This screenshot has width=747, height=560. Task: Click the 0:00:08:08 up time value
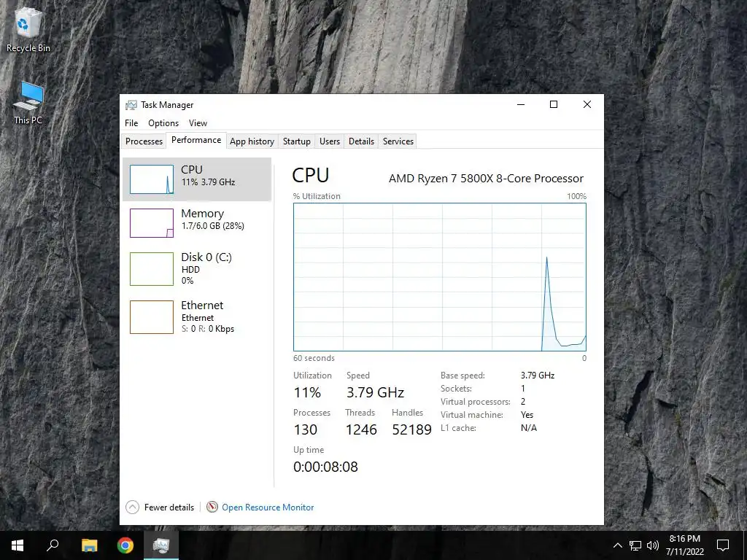[x=325, y=467]
